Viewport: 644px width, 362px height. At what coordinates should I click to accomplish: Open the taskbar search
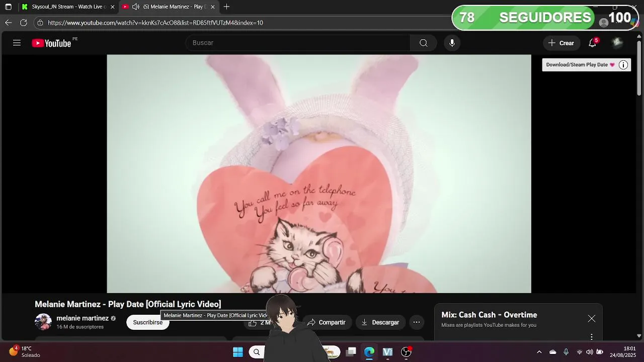point(257,352)
